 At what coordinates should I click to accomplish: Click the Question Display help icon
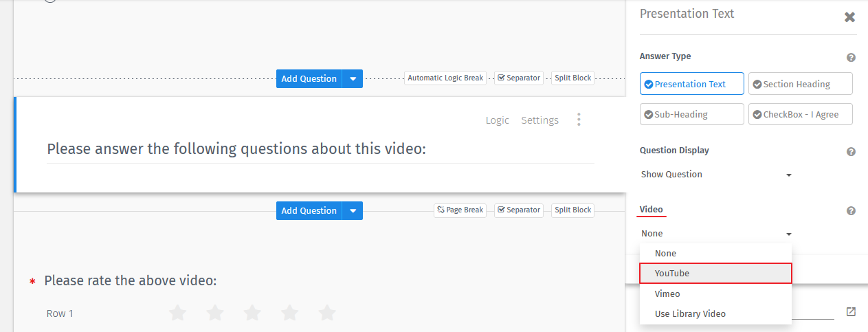click(851, 152)
